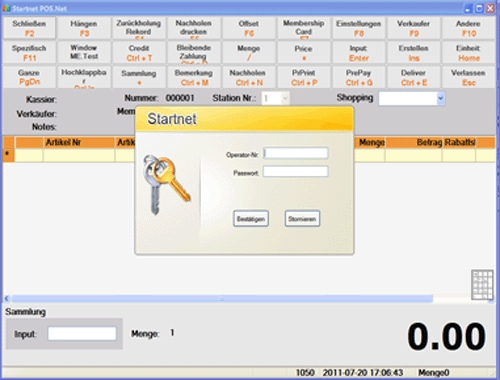The height and width of the screenshot is (380, 500).
Task: Expand the Station Nr. dropdown
Action: point(285,98)
